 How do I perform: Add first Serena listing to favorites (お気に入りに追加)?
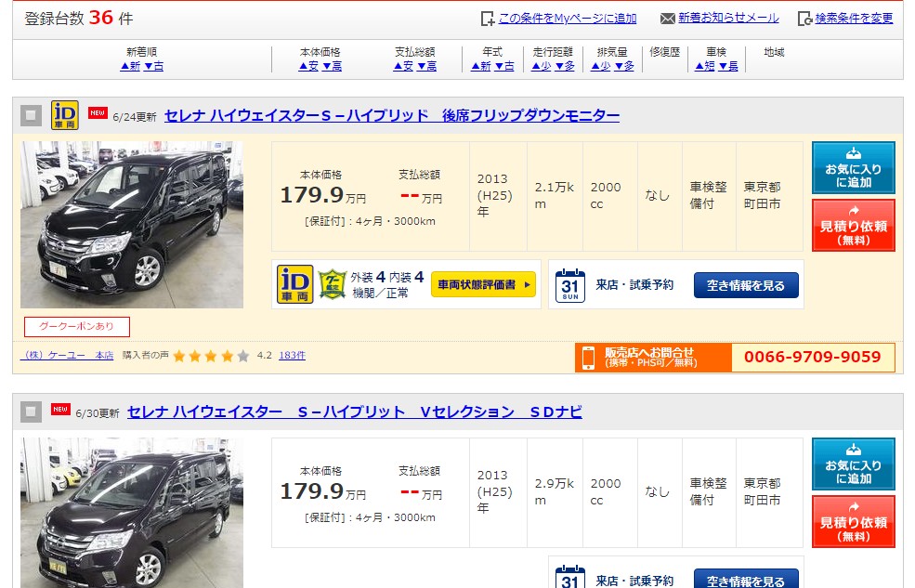[853, 167]
